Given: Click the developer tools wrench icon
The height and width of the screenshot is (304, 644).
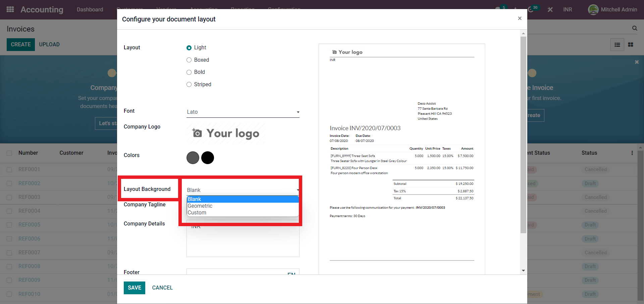Looking at the screenshot, I should tap(550, 10).
